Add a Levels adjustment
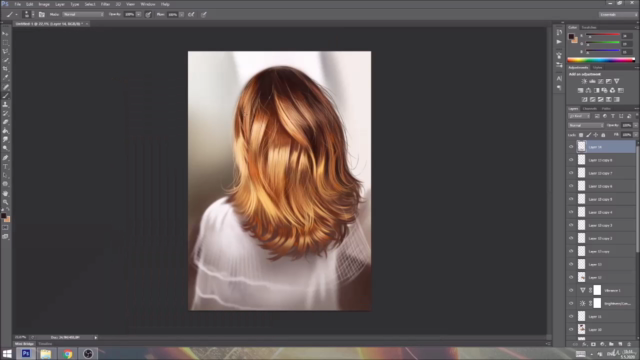The height and width of the screenshot is (360, 640). (x=592, y=82)
